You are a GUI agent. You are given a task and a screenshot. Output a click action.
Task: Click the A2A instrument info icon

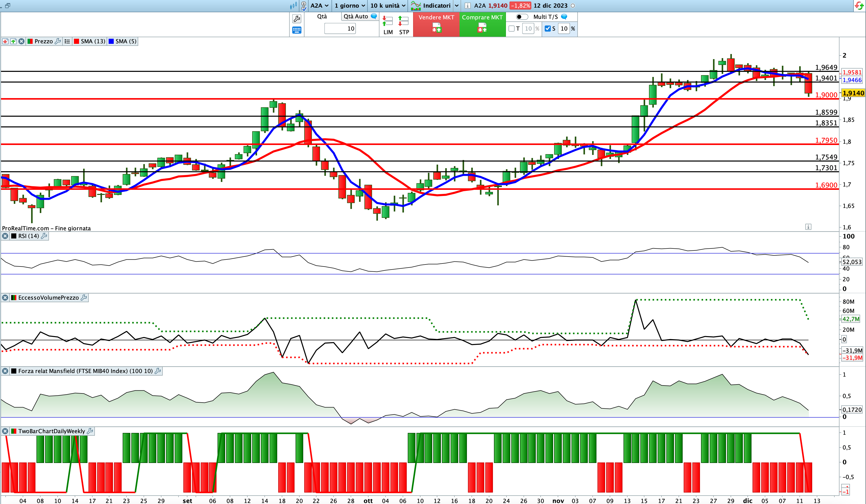pos(467,6)
